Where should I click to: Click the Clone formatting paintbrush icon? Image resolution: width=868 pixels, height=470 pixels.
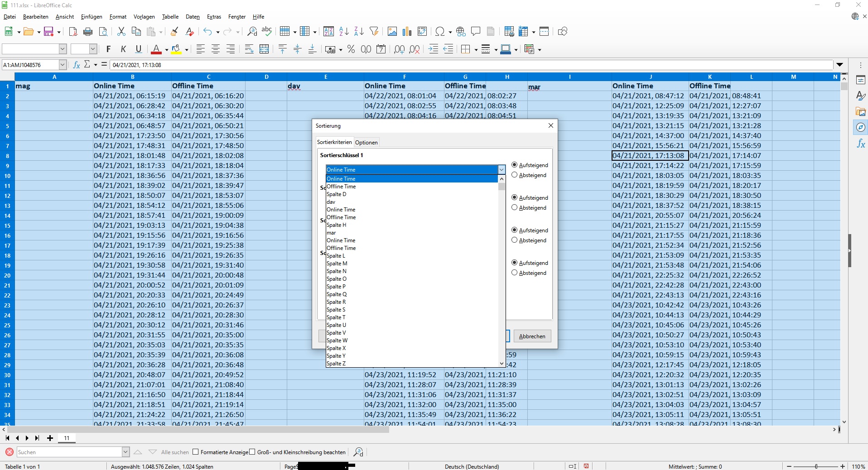click(174, 32)
